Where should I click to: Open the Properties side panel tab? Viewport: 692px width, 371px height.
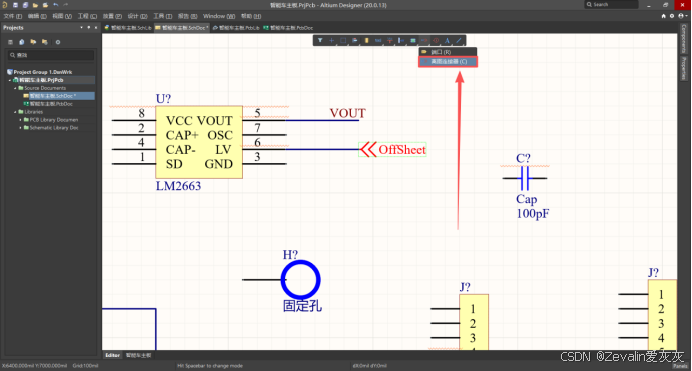tap(684, 68)
